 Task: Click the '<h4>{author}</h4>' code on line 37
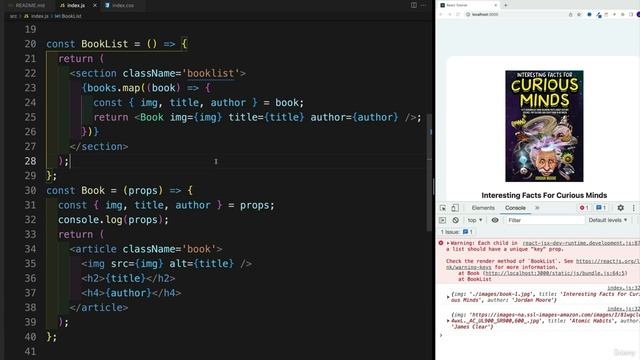[131, 293]
